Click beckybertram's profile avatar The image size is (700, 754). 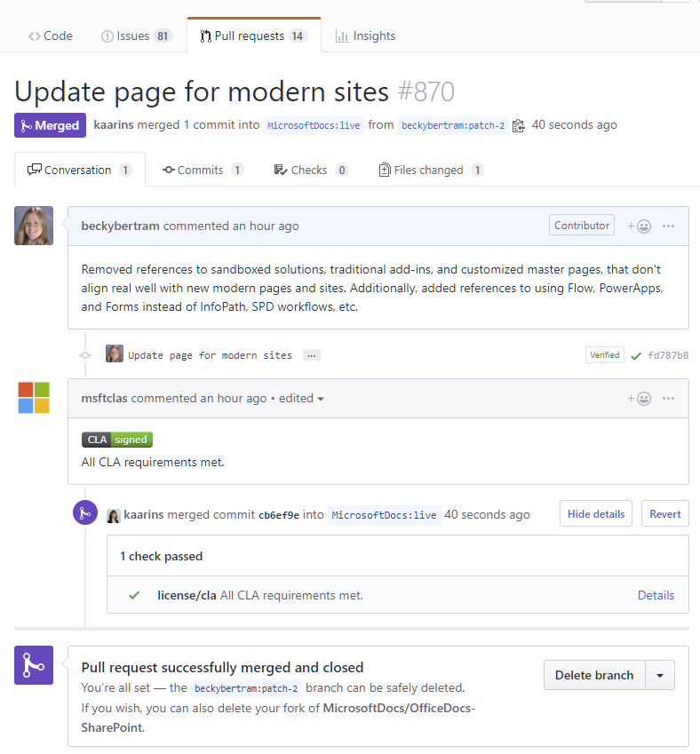click(x=34, y=226)
